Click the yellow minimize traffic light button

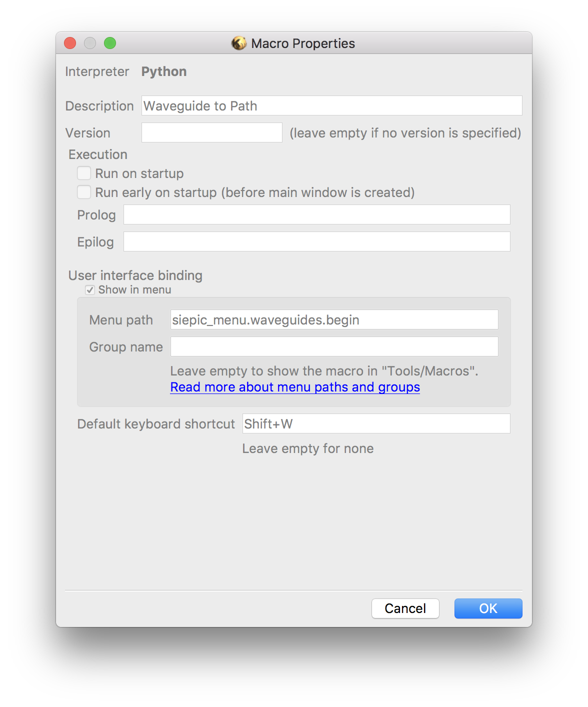90,43
